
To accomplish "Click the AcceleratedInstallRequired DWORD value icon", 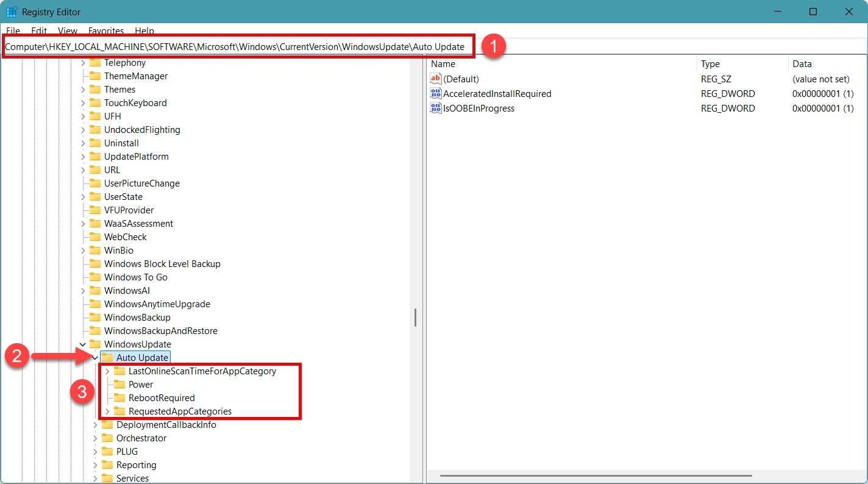I will 436,94.
